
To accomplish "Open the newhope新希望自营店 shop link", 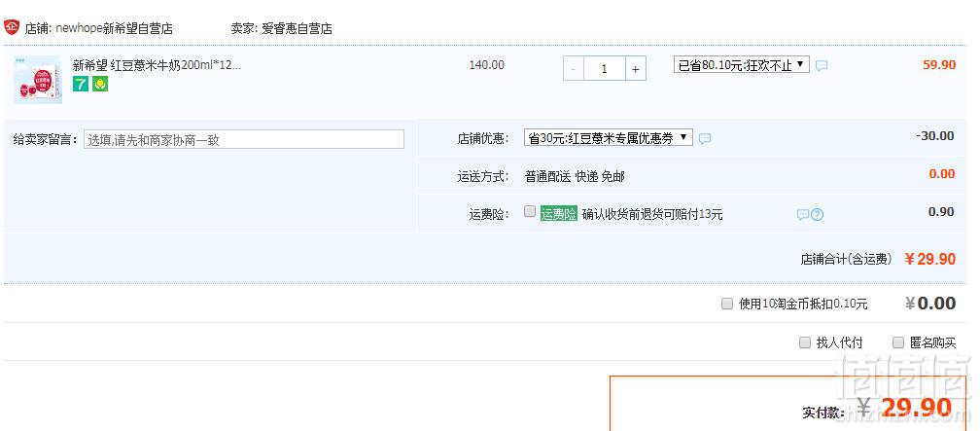I will [x=115, y=29].
